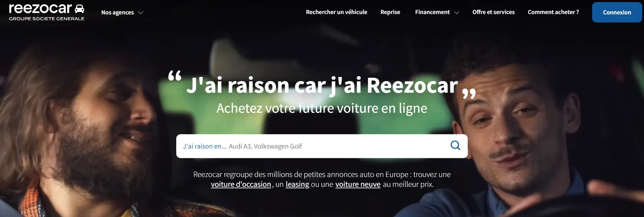The image size is (644, 217).
Task: Open the Financement menu item
Action: coord(432,12)
